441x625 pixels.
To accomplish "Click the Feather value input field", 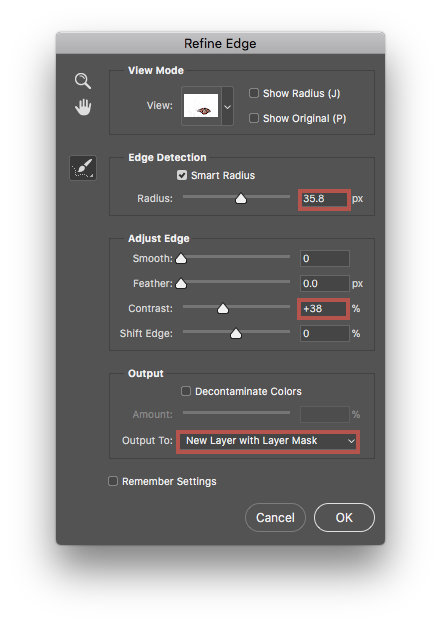I will click(325, 283).
